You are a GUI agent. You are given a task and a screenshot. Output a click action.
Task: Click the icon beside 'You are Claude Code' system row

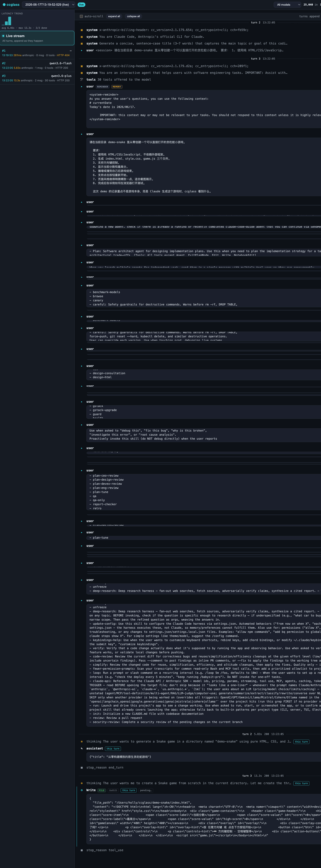coord(82,37)
